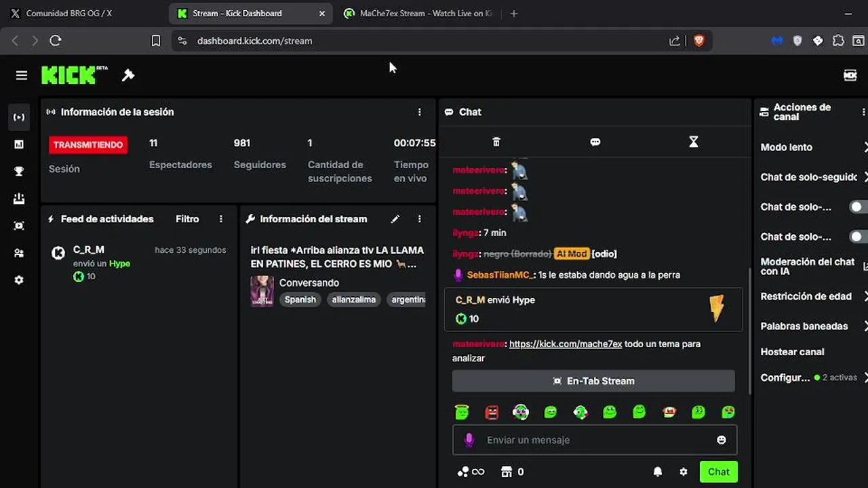Open Brave Shields lion icon
The image size is (868, 488).
pyautogui.click(x=699, y=41)
